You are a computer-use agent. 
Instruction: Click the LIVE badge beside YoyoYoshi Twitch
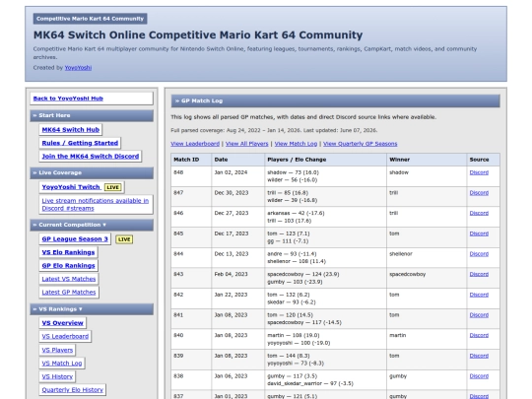click(112, 187)
